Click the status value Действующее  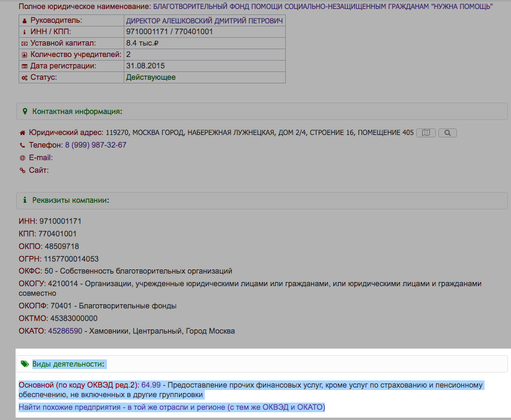(x=151, y=77)
